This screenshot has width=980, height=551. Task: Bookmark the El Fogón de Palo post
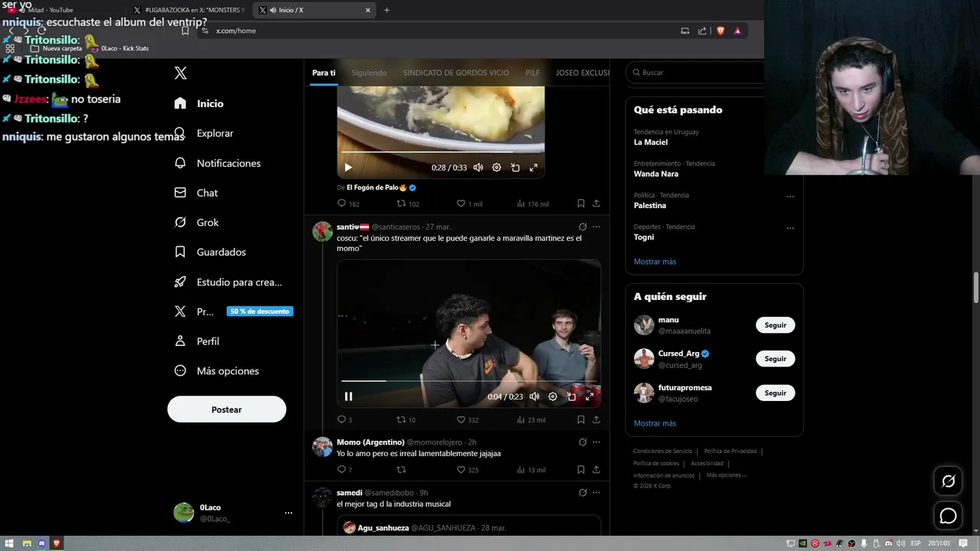[x=580, y=204]
